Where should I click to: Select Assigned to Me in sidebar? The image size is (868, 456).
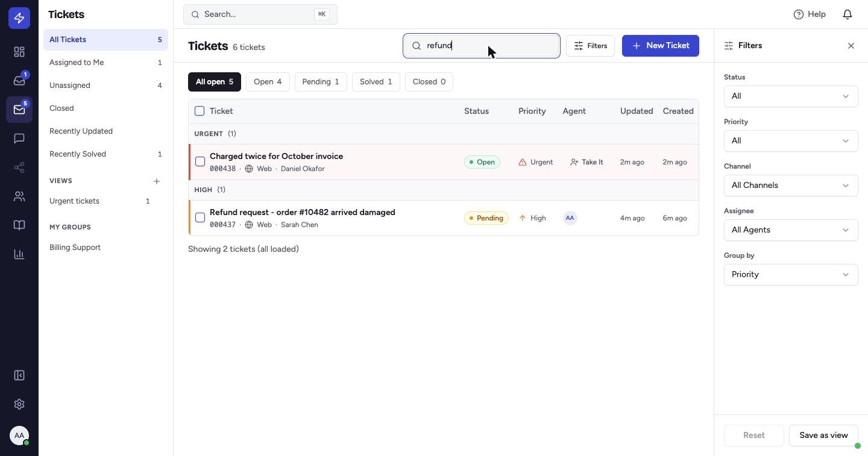[105, 63]
